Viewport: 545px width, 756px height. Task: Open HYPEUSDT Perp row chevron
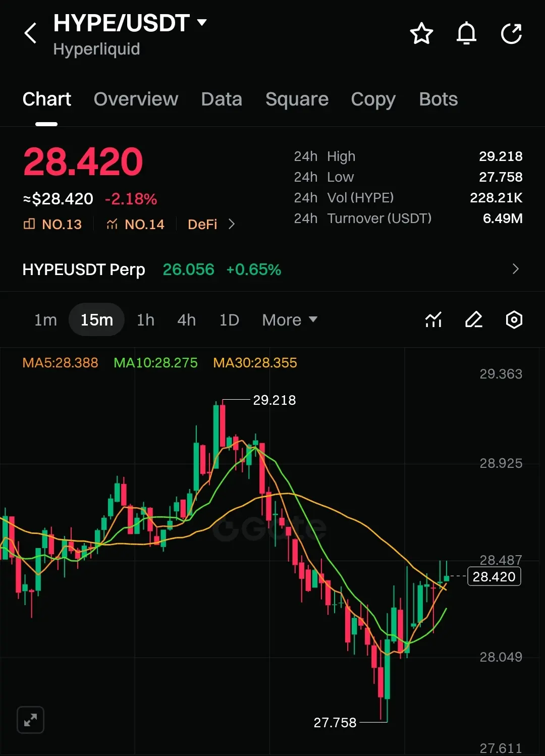515,269
